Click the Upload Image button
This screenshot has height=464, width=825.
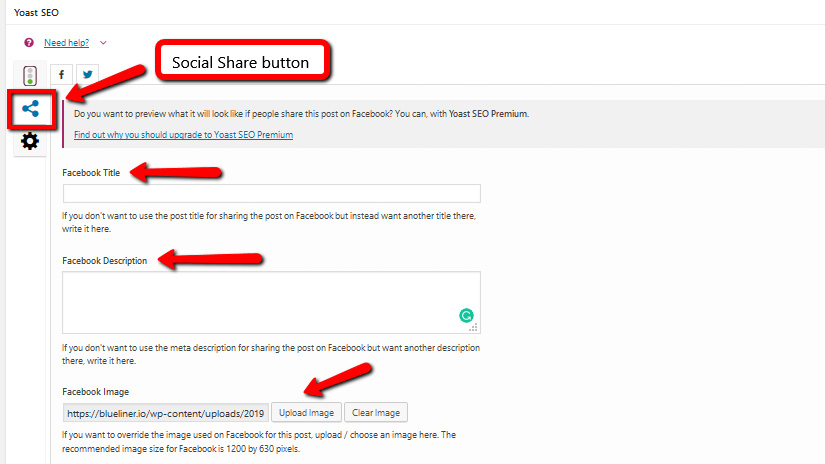(306, 413)
